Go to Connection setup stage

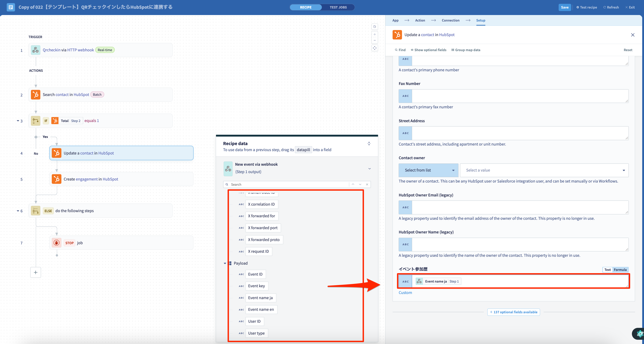(450, 20)
